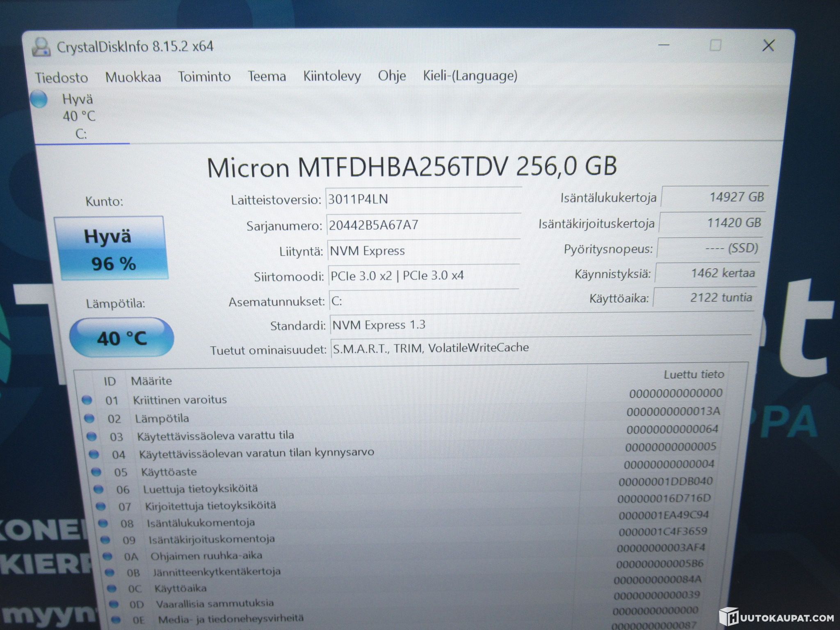This screenshot has width=840, height=630.
Task: Click the status dot for Kriittinen varoitus
Action: [87, 400]
